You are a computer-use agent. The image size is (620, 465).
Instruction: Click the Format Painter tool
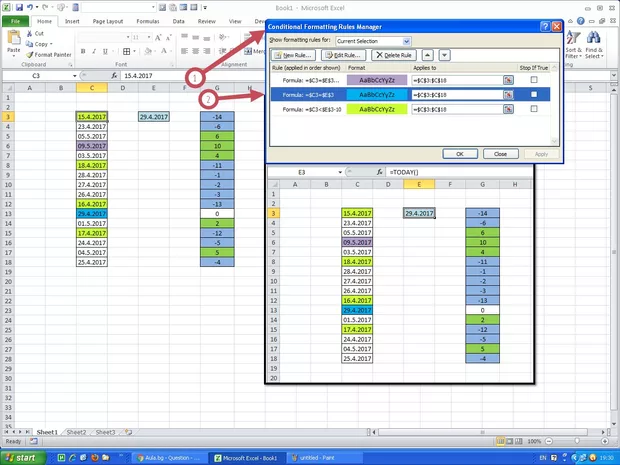tap(52, 54)
